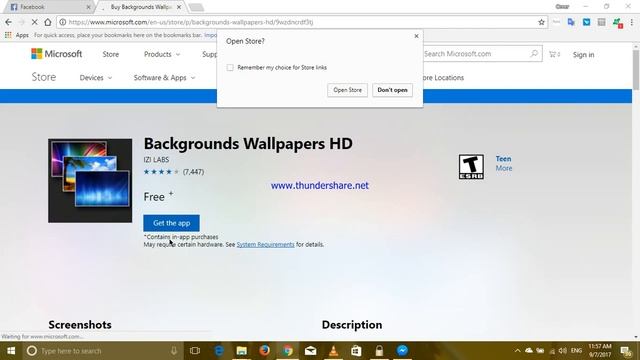640x360 pixels.
Task: Expand Products dropdown menu
Action: tap(162, 54)
